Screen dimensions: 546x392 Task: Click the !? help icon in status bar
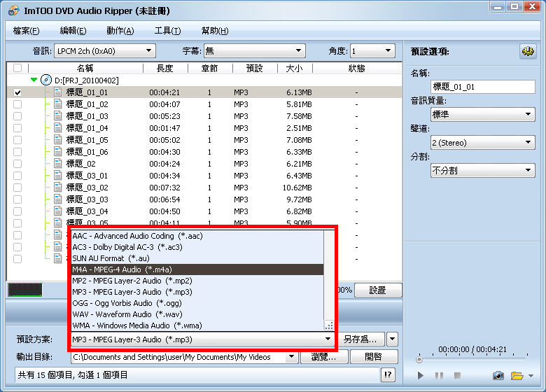tap(388, 375)
